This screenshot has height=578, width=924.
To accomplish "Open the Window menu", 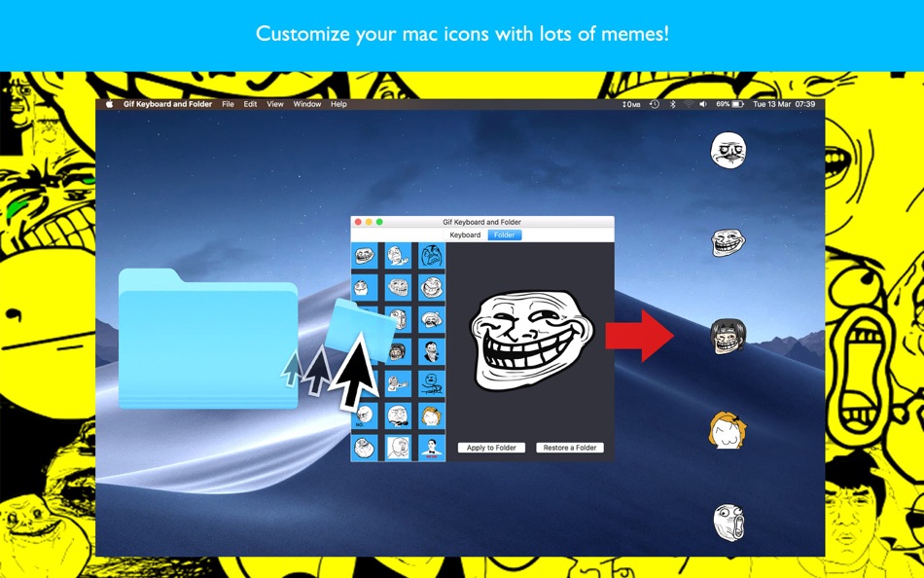I will point(306,104).
